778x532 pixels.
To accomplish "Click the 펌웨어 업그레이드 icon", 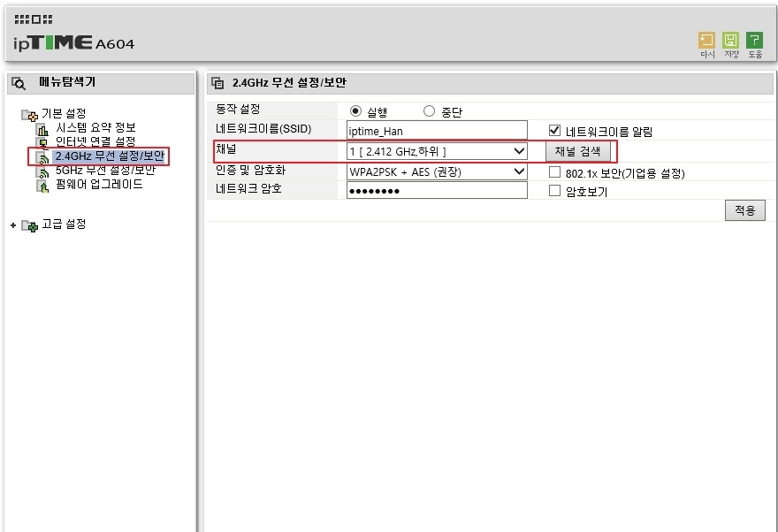I will pyautogui.click(x=42, y=186).
